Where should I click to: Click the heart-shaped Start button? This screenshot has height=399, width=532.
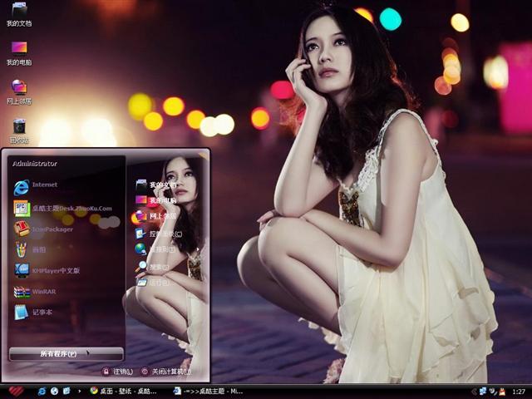pyautogui.click(x=16, y=391)
